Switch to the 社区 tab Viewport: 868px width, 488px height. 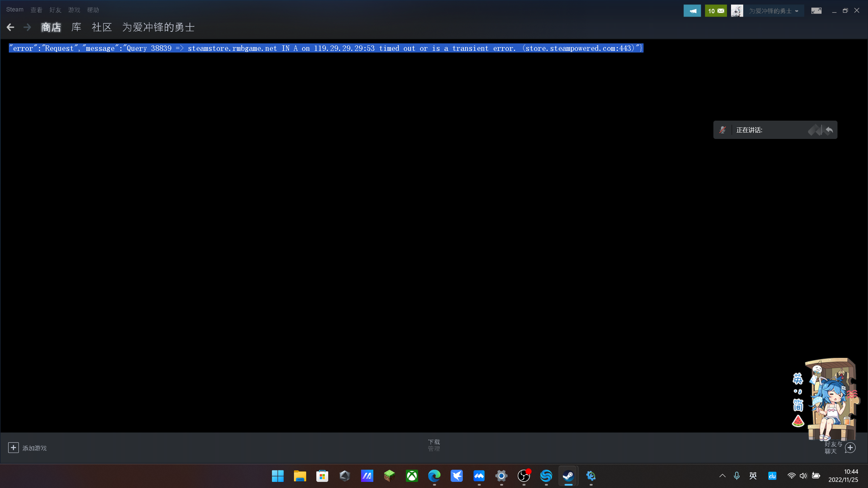pos(102,27)
